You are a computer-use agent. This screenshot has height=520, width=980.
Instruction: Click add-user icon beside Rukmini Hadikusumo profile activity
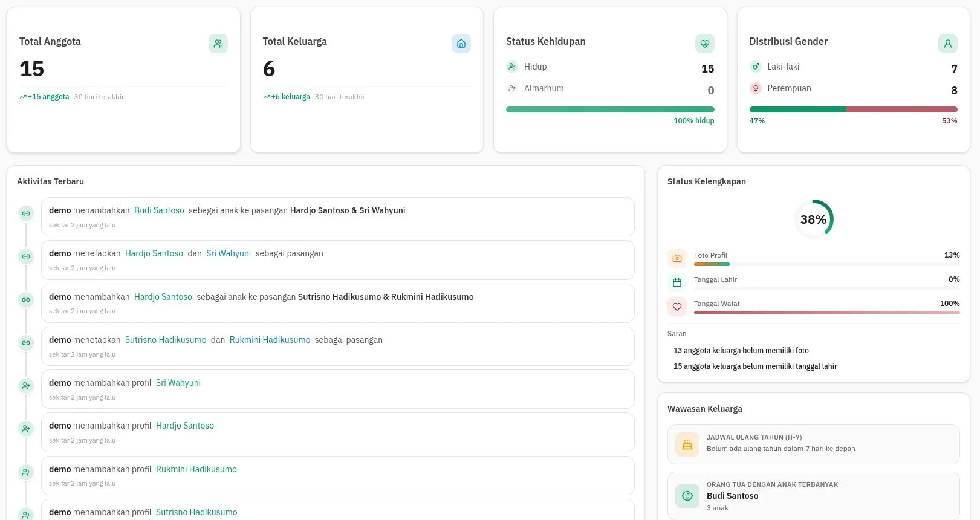click(x=26, y=472)
